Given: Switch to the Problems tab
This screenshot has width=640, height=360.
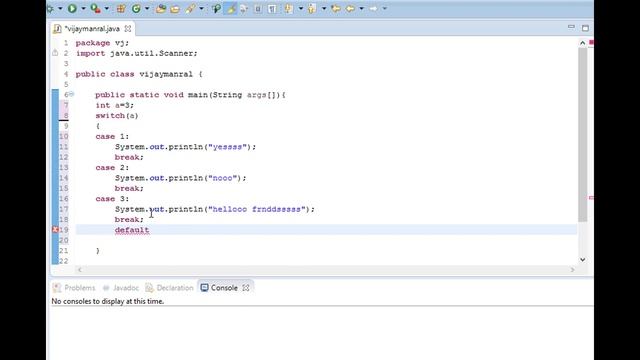Looking at the screenshot, I should coord(74,288).
